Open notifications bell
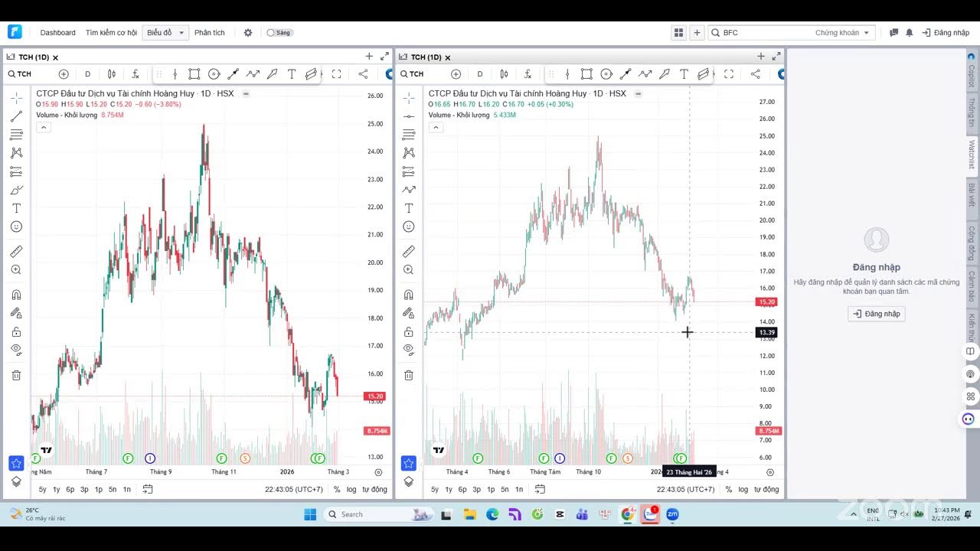The width and height of the screenshot is (980, 551). 910,33
